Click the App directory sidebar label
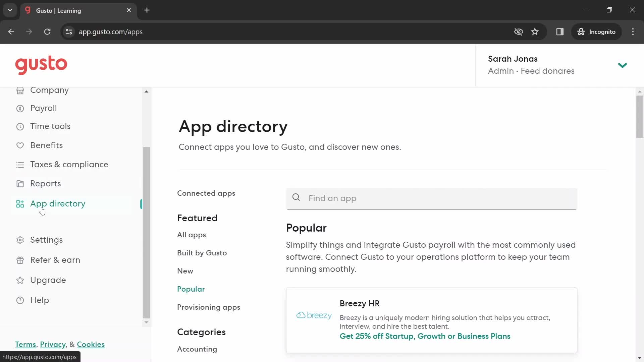The width and height of the screenshot is (644, 362). coord(58,204)
